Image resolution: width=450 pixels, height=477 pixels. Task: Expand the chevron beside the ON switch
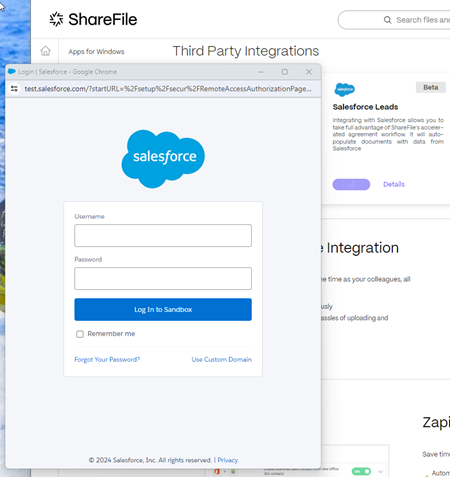[380, 472]
